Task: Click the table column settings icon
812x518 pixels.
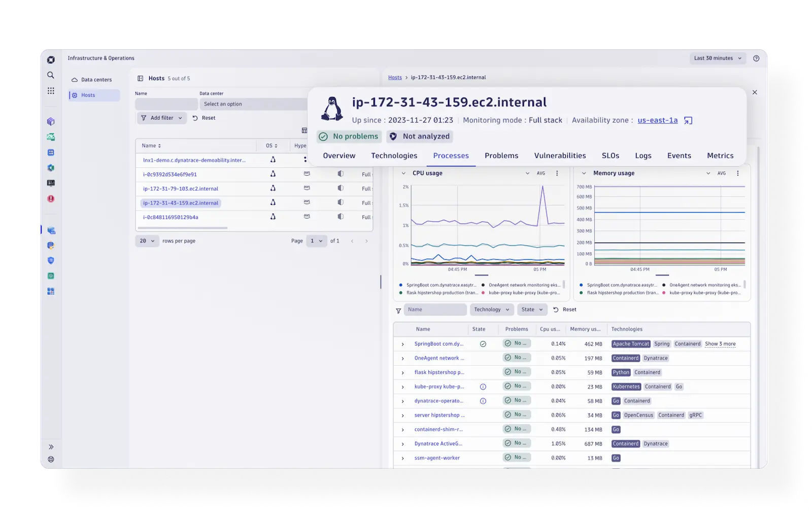Action: pyautogui.click(x=304, y=130)
